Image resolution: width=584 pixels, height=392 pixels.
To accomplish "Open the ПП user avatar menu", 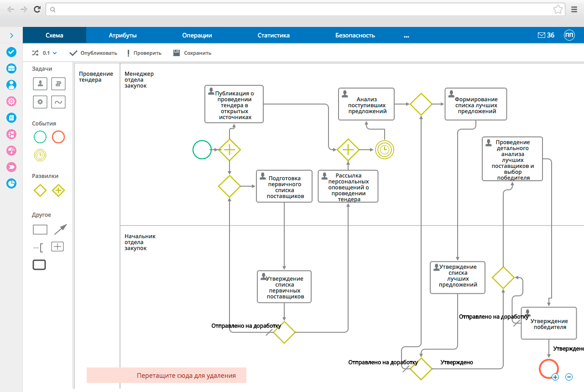I will pos(569,35).
